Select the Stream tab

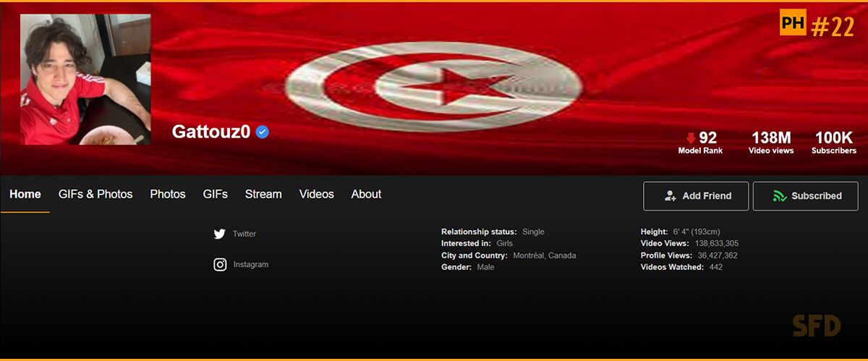pyautogui.click(x=263, y=194)
